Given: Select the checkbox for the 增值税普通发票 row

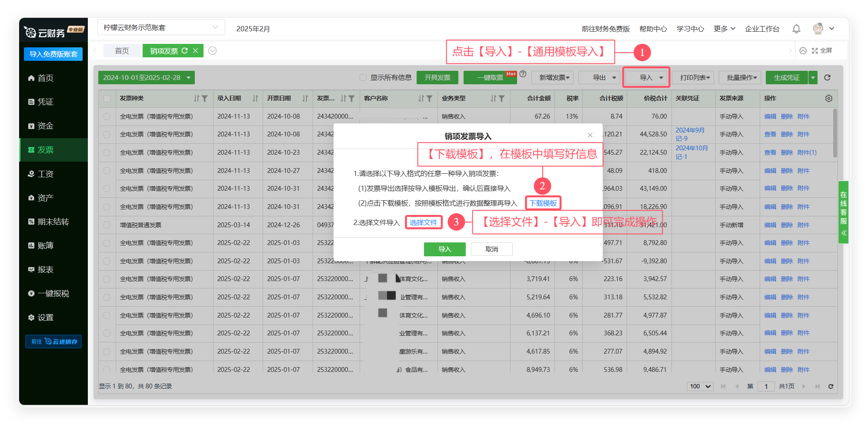Looking at the screenshot, I should pos(107,225).
